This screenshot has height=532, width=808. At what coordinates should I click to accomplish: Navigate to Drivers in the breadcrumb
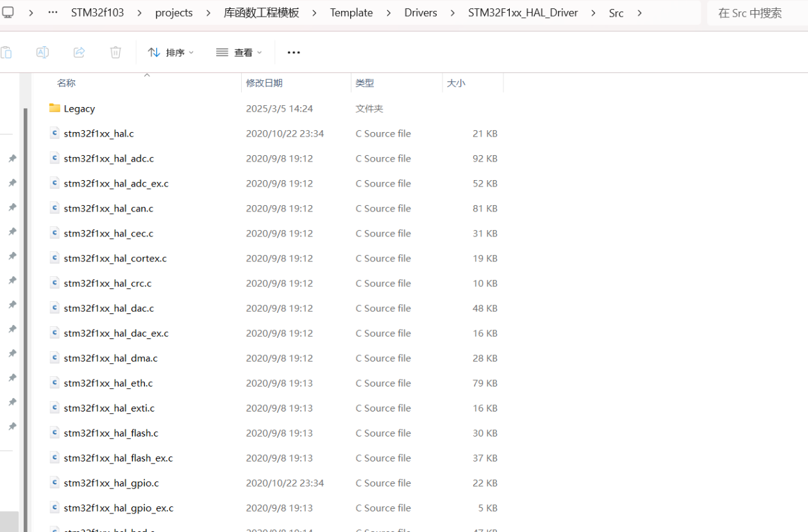[421, 13]
